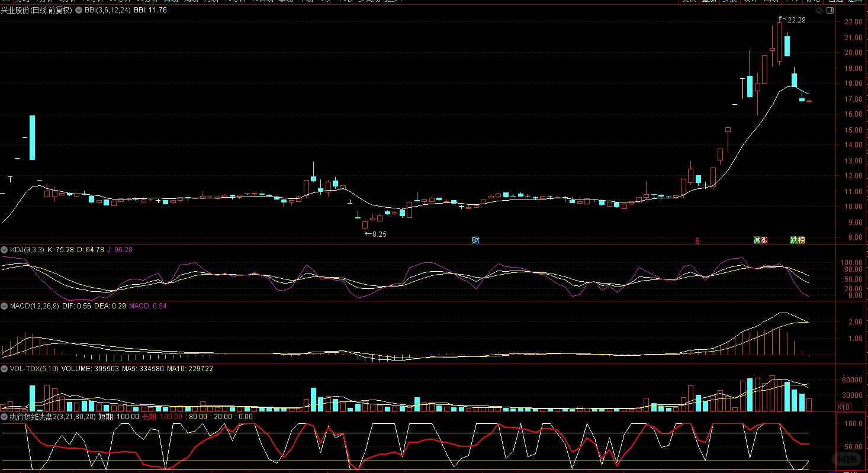Click the red S marker below the chart
The image size is (868, 473).
click(x=697, y=240)
